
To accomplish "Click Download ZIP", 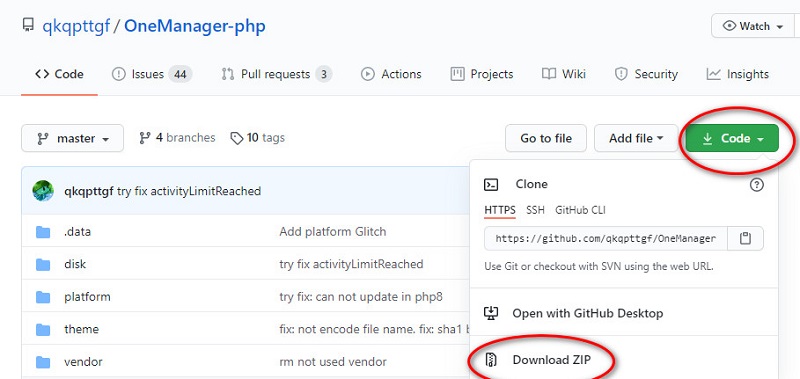I will click(x=552, y=360).
